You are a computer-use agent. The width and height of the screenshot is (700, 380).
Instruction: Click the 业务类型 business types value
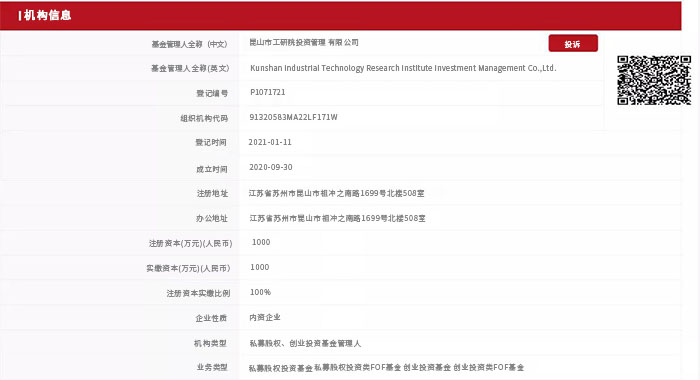[x=386, y=367]
